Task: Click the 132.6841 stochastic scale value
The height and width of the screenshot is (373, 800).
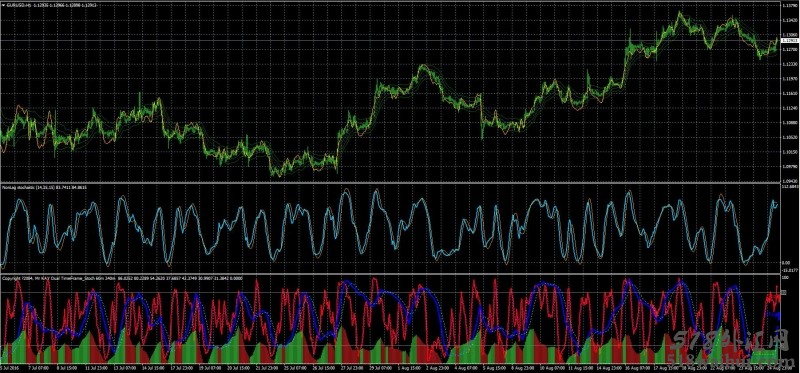Action: 790,186
